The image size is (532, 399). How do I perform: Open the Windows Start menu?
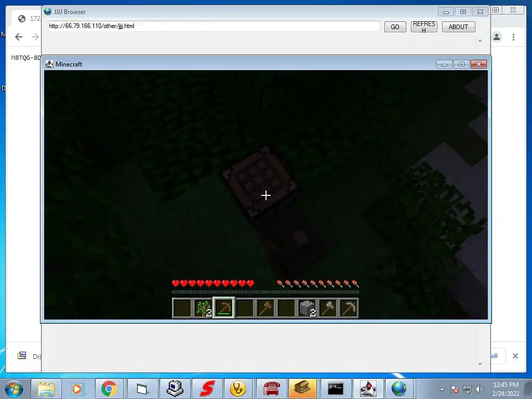pos(14,389)
